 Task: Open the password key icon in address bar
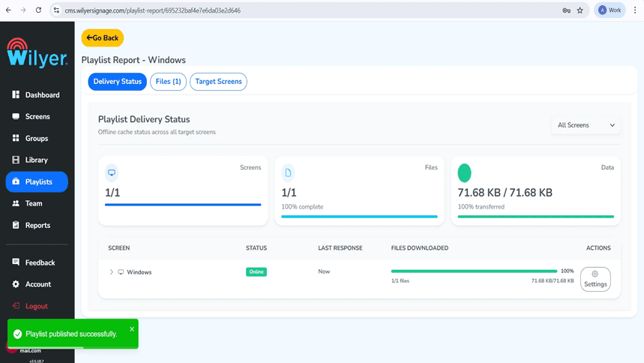[x=566, y=10]
